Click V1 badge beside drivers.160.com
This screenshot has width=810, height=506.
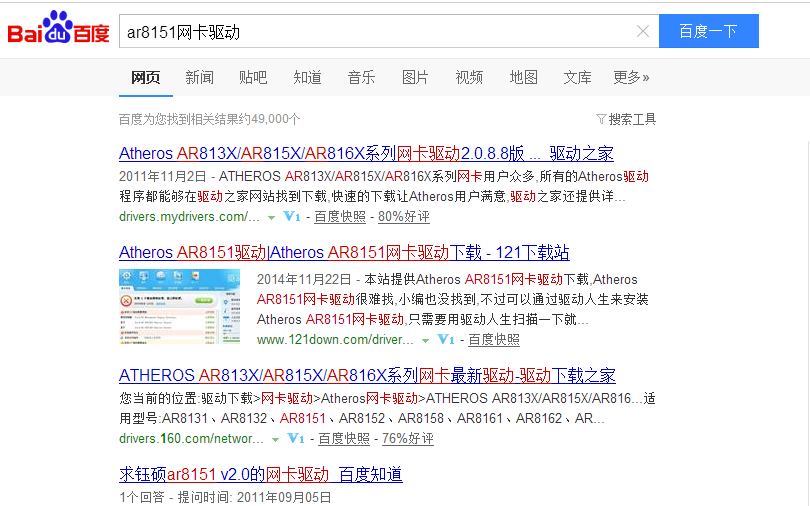click(x=296, y=438)
